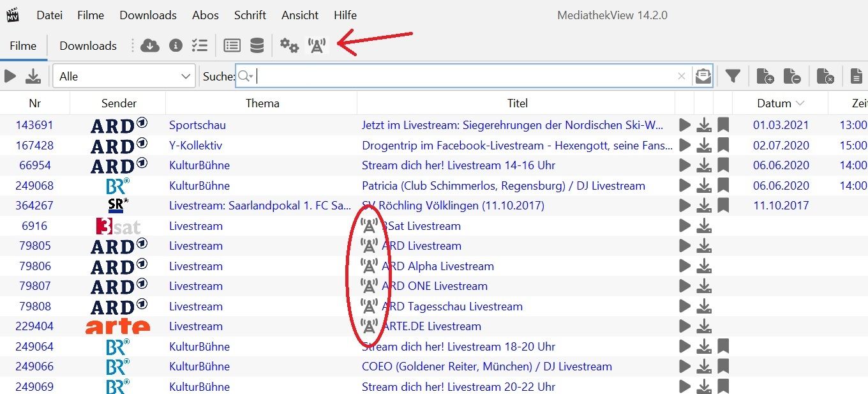Viewport: 868px width, 394px height.
Task: Download the Sportschau Siegerehrungen film
Action: [x=704, y=125]
